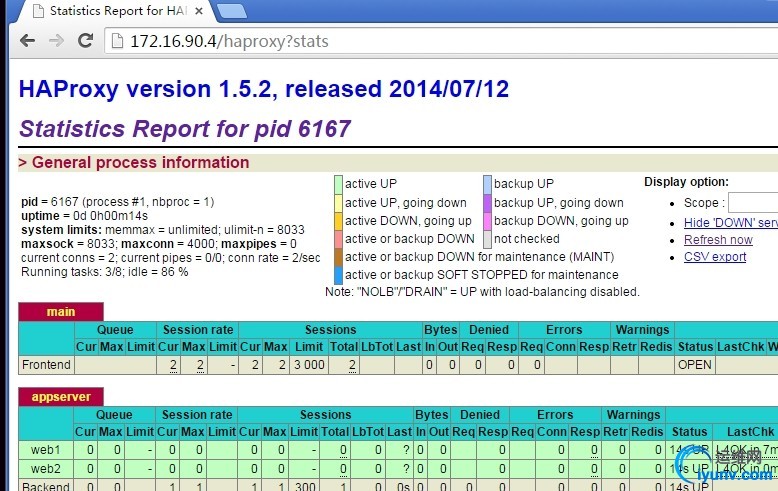
Task: Click the Frontend row label
Action: (46, 365)
